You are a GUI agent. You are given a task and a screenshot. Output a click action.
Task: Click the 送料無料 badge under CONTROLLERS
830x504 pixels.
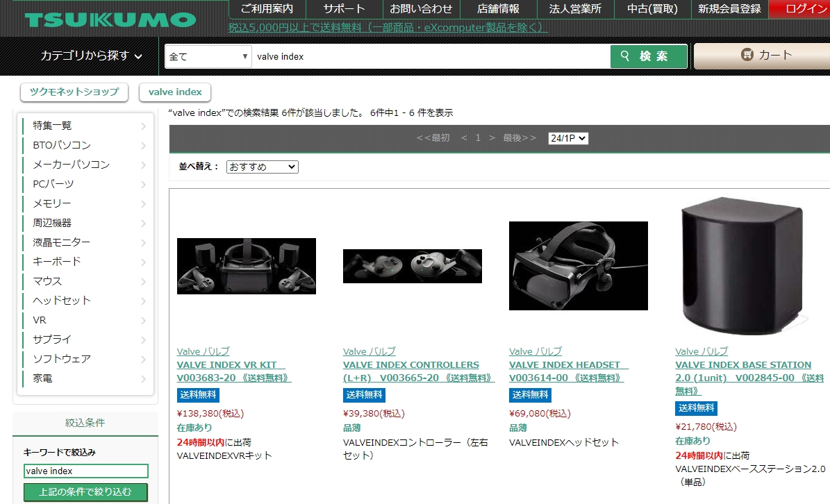point(364,395)
